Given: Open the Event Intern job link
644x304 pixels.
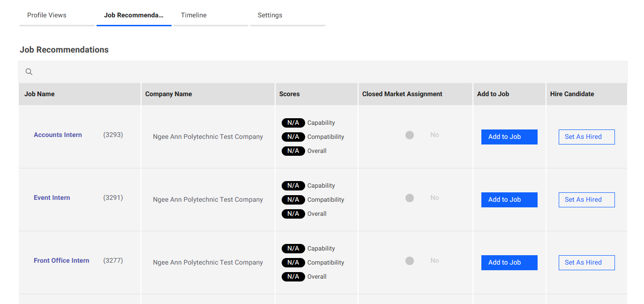Looking at the screenshot, I should click(x=52, y=198).
